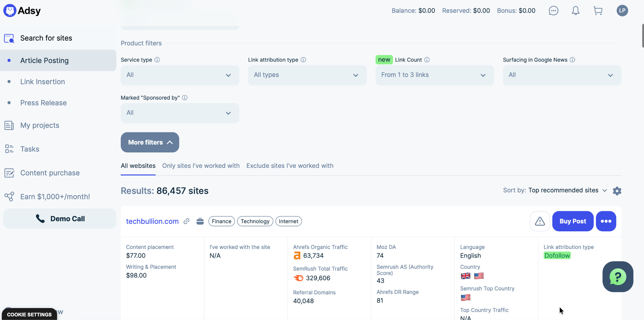Click the Technology category tag
The width and height of the screenshot is (644, 320).
point(255,221)
